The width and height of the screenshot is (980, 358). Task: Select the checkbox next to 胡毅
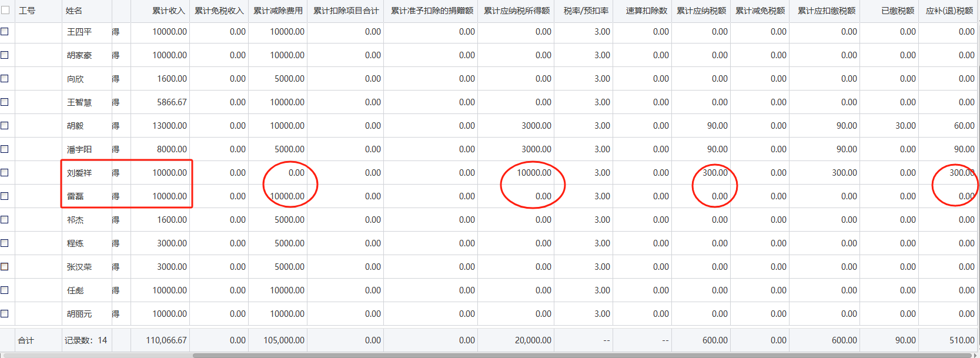[5, 126]
